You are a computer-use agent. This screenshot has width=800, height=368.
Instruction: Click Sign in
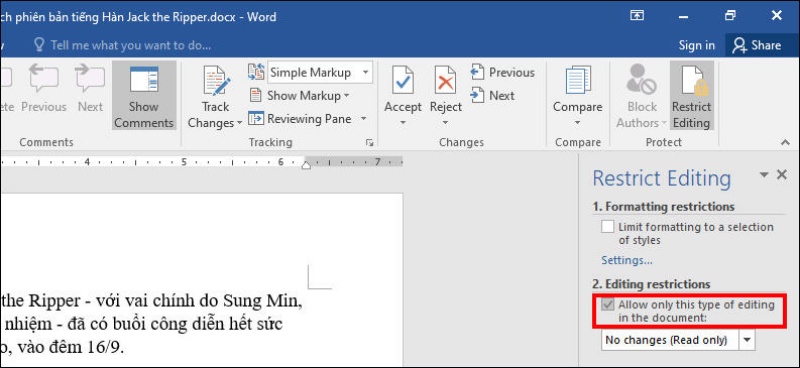click(x=696, y=45)
